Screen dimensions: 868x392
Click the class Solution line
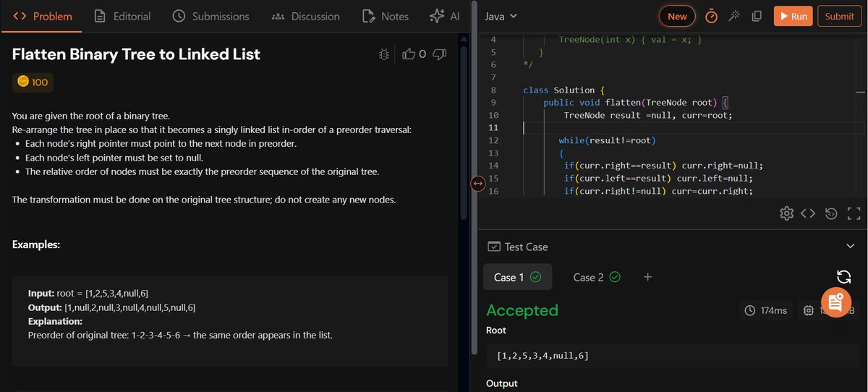563,90
